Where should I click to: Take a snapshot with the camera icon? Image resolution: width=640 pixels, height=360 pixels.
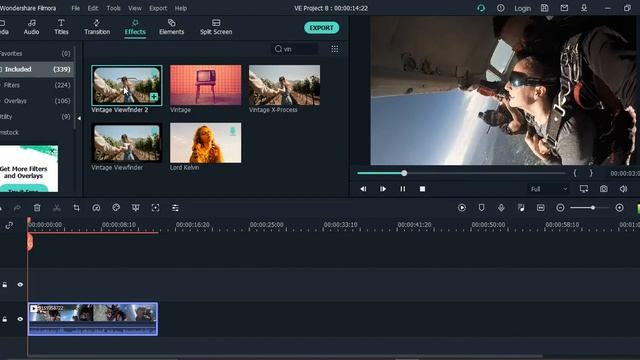pyautogui.click(x=604, y=189)
